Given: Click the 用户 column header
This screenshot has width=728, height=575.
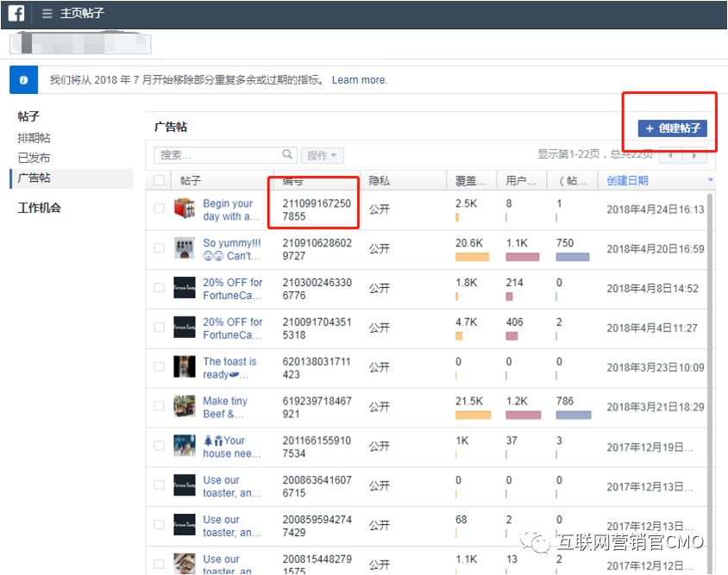Looking at the screenshot, I should click(520, 181).
